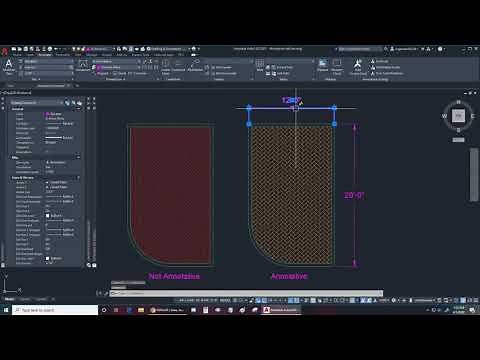Image resolution: width=480 pixels, height=360 pixels.
Task: Switch to the Home ribbon tab
Action: point(17,55)
